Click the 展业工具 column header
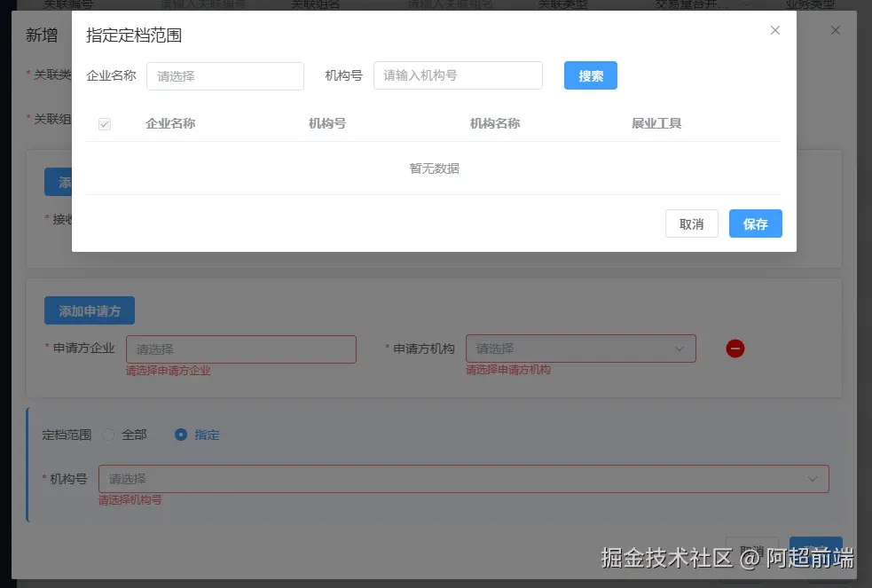This screenshot has height=588, width=872. (x=656, y=123)
